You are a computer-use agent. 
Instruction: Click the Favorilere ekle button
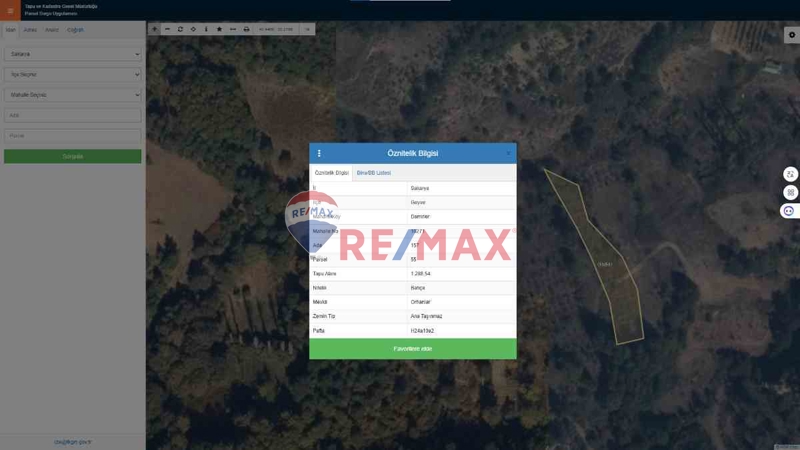tap(412, 349)
